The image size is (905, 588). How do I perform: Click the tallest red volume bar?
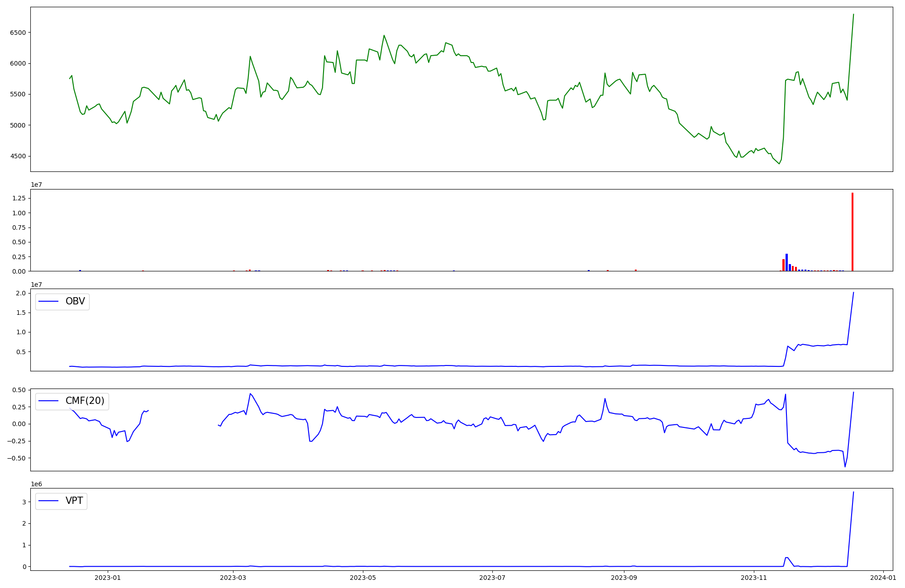click(853, 232)
